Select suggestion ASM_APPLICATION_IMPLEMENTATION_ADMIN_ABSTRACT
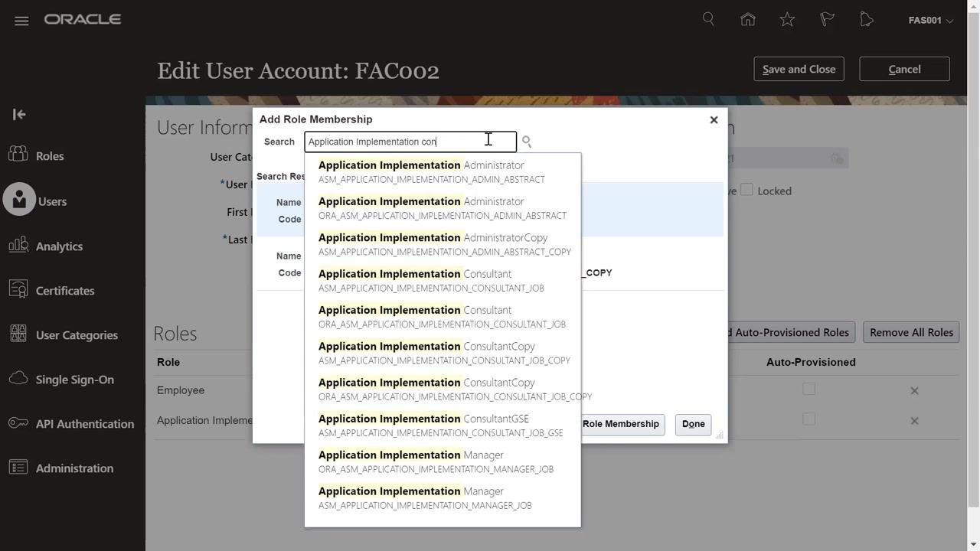980x551 pixels. click(x=443, y=172)
